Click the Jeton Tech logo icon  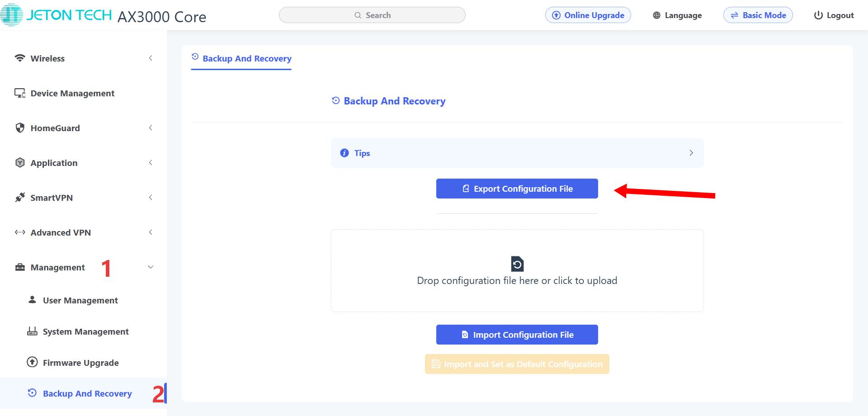pyautogui.click(x=11, y=15)
